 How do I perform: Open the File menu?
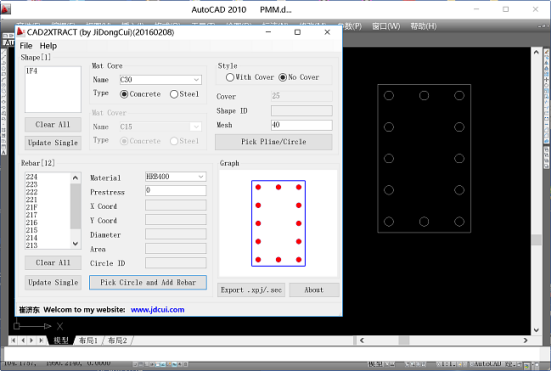pos(26,46)
